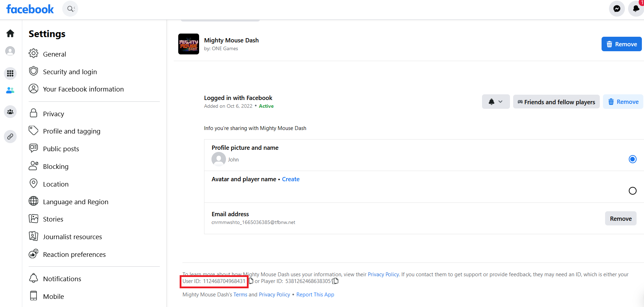This screenshot has height=307, width=644.
Task: Click the Mighty Mouse Dash app thumbnail
Action: [x=188, y=44]
